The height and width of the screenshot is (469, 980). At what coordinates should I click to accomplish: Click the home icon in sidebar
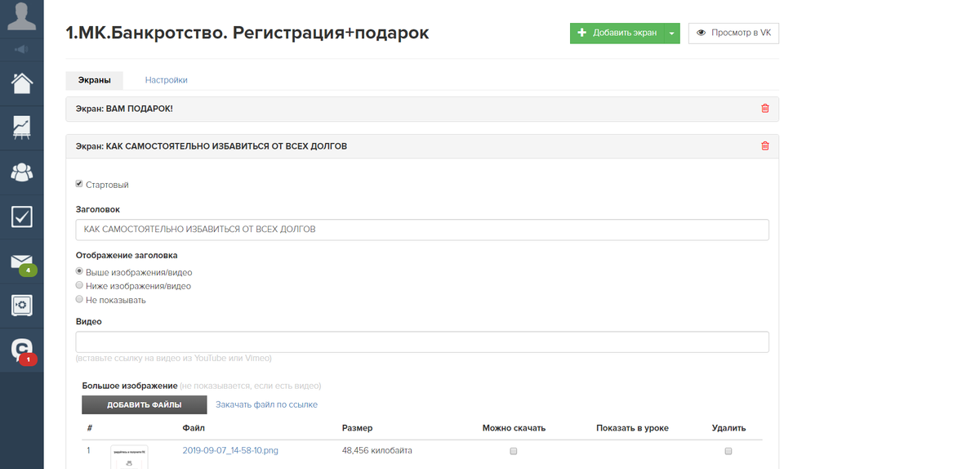(x=21, y=83)
